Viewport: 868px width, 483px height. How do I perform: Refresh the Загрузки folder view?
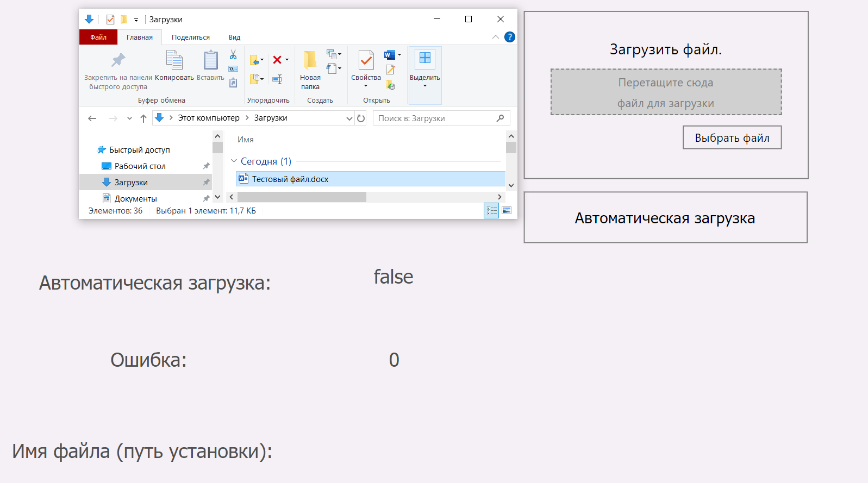(x=361, y=118)
